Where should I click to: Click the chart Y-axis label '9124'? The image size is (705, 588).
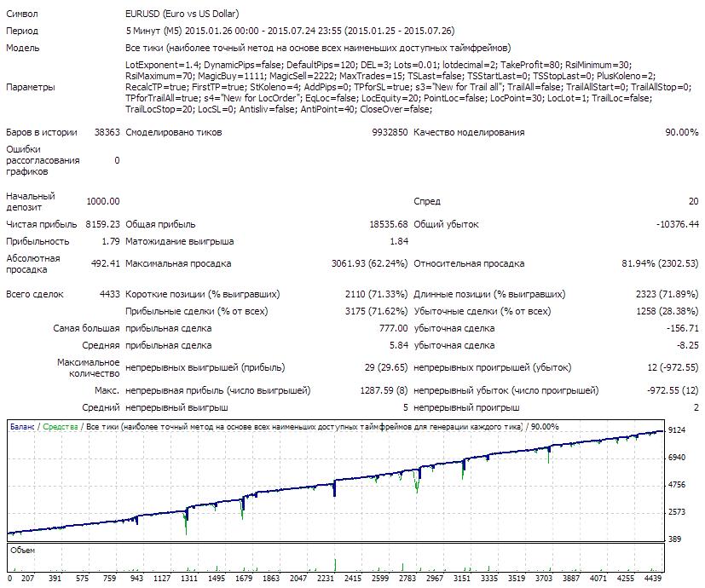pos(677,430)
